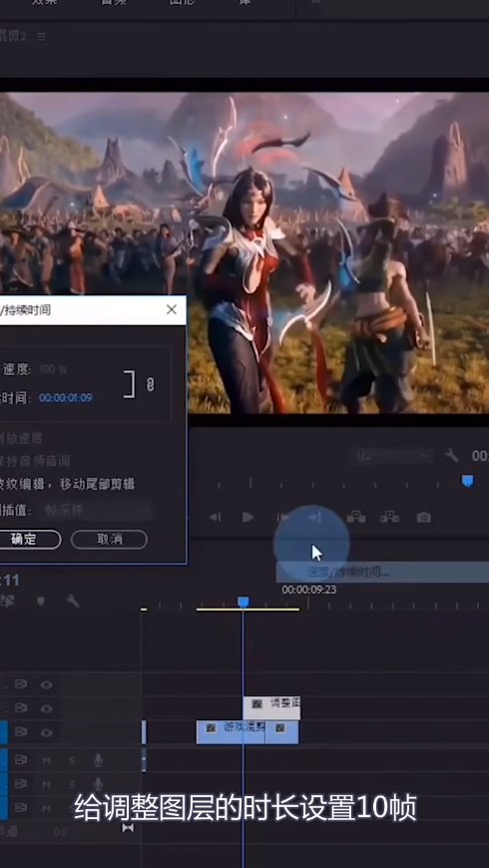
Task: Mute the second audio track with M
Action: (47, 784)
